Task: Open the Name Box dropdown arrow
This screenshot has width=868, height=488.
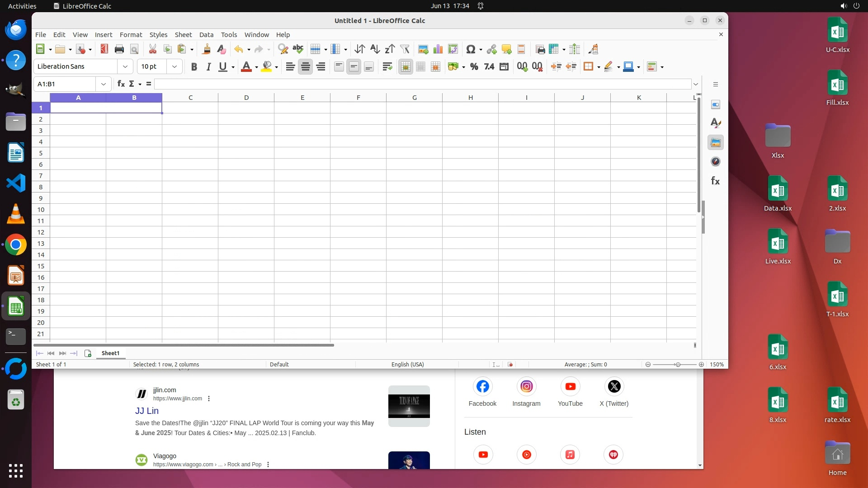Action: point(104,84)
